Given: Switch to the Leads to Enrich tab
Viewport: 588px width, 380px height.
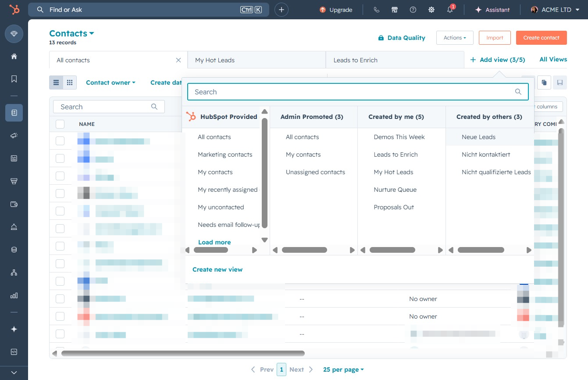Looking at the screenshot, I should click(x=395, y=60).
